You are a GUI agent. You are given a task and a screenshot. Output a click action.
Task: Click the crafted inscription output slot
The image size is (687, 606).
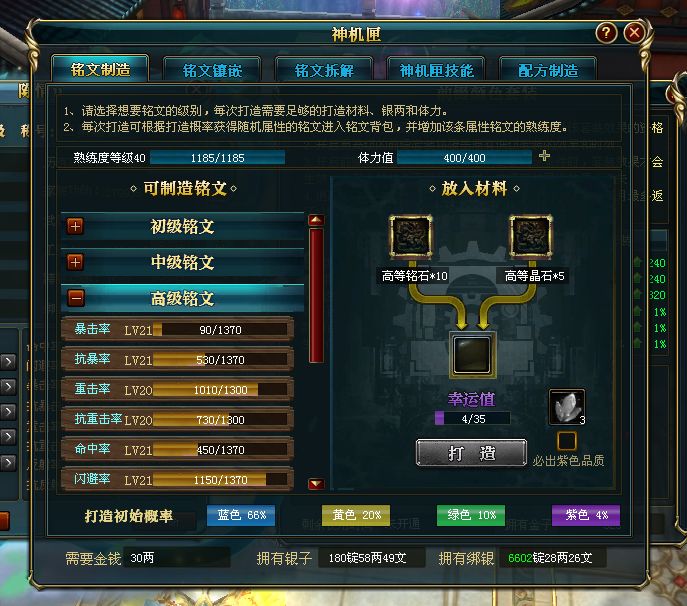(472, 354)
